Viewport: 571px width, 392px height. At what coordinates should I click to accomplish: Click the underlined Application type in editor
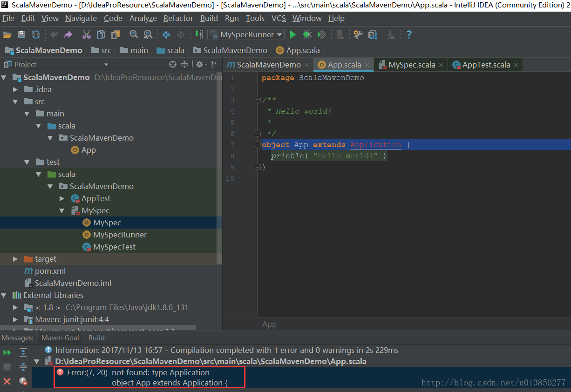[376, 145]
